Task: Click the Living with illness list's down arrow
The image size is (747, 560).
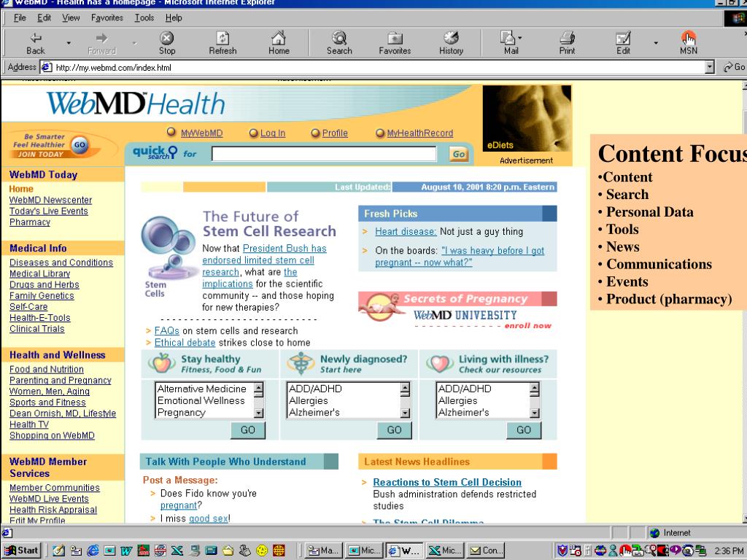Action: coord(535,413)
